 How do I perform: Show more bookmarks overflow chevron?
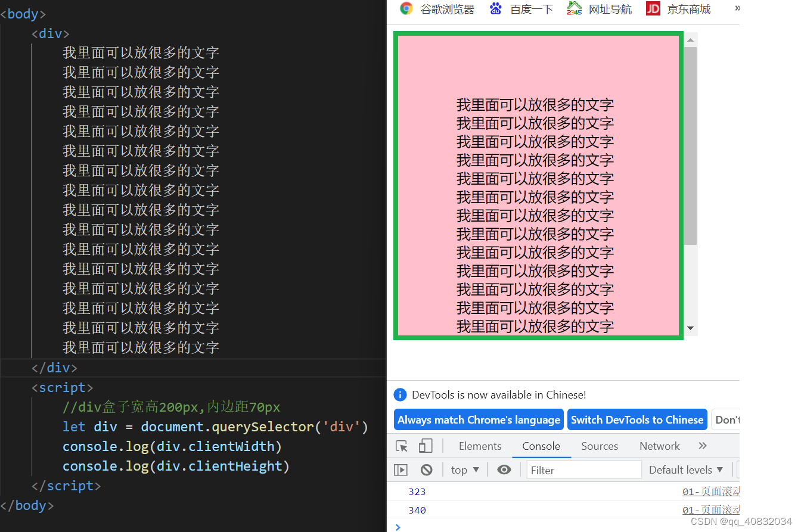[x=737, y=8]
